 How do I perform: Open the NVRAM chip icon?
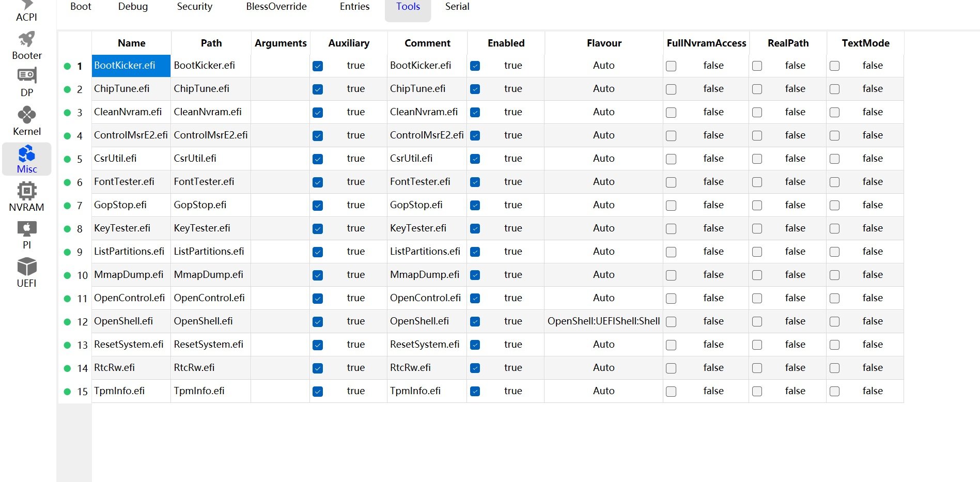(x=26, y=191)
